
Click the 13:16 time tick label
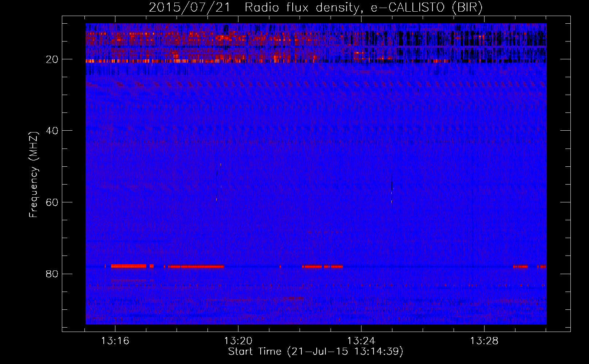coord(115,341)
